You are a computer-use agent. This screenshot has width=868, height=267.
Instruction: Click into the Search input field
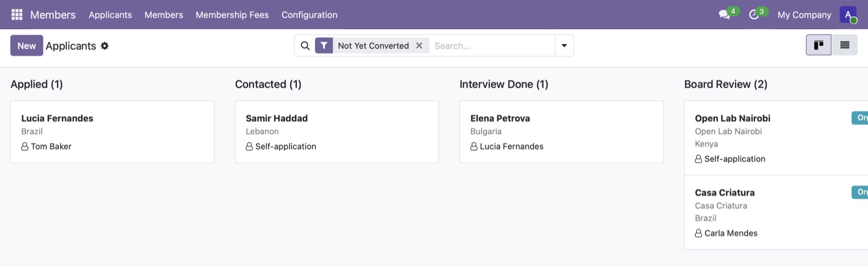(493, 45)
